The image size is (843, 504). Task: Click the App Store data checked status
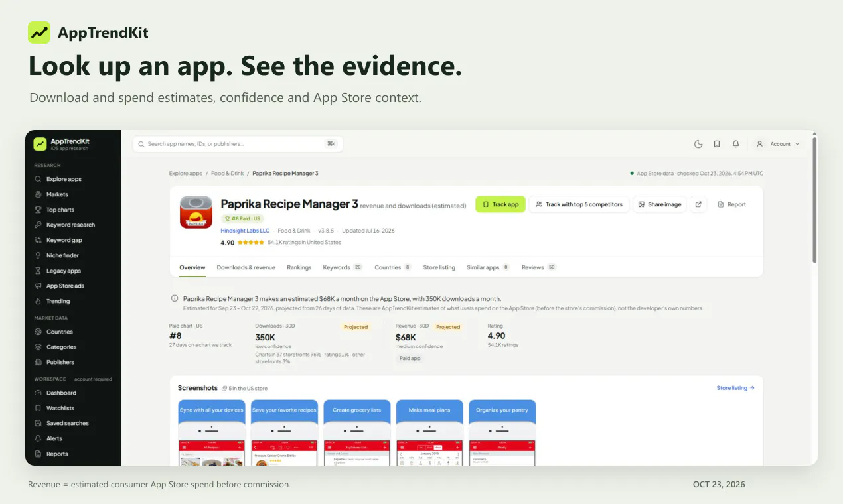[696, 173]
